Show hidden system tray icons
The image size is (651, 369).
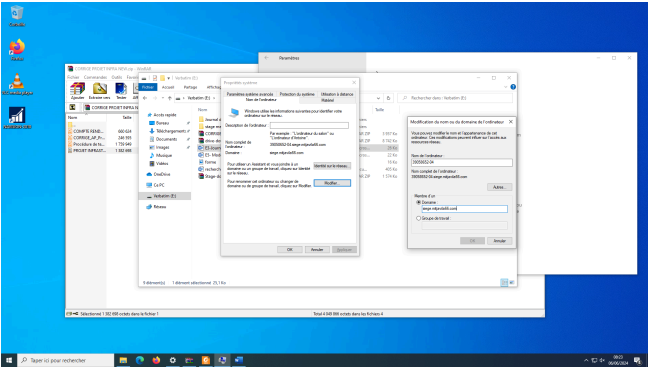point(586,360)
